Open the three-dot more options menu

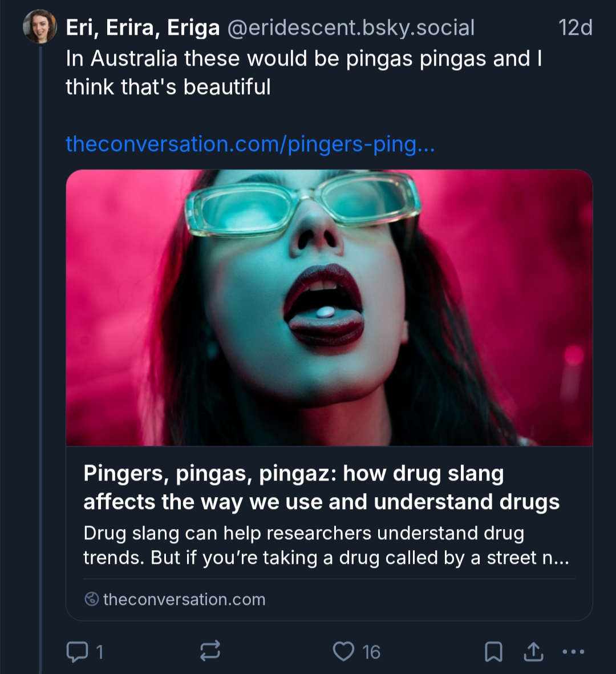[573, 651]
